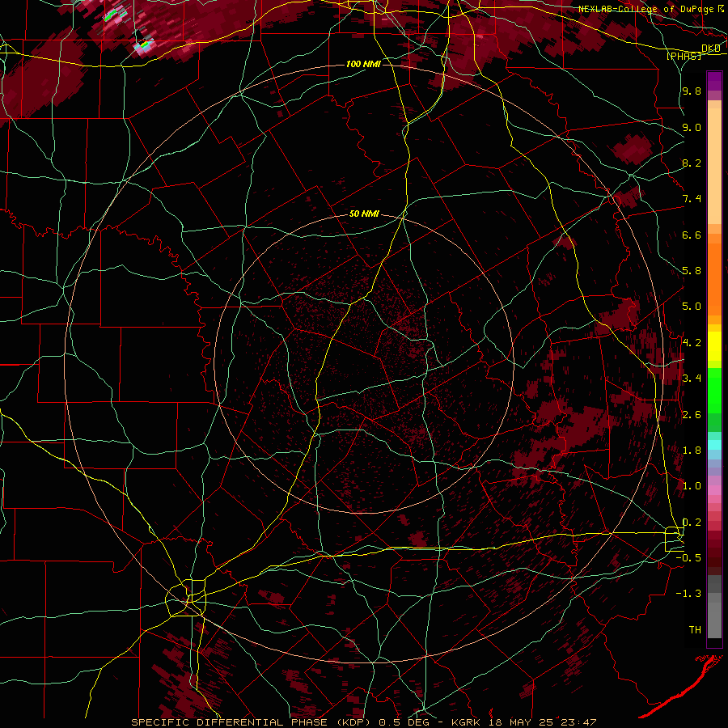728x728 pixels.
Task: Pick the yellow segment of the color bar
Action: click(x=714, y=346)
